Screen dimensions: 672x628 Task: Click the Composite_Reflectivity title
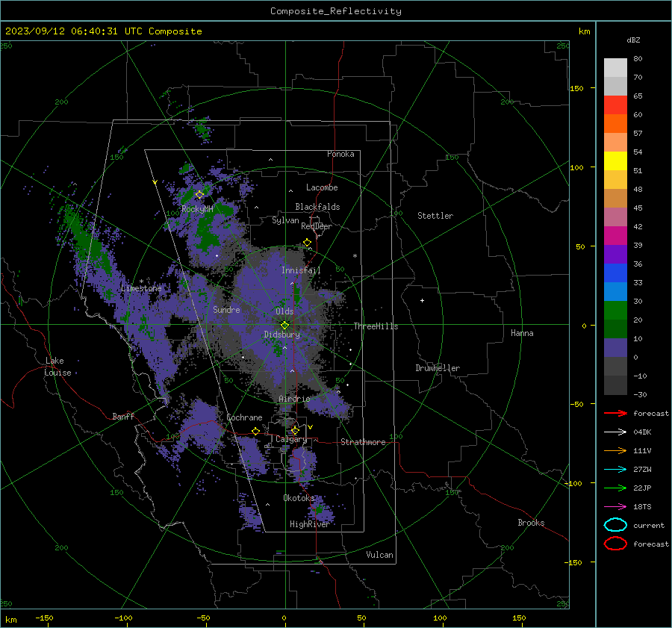(x=336, y=11)
